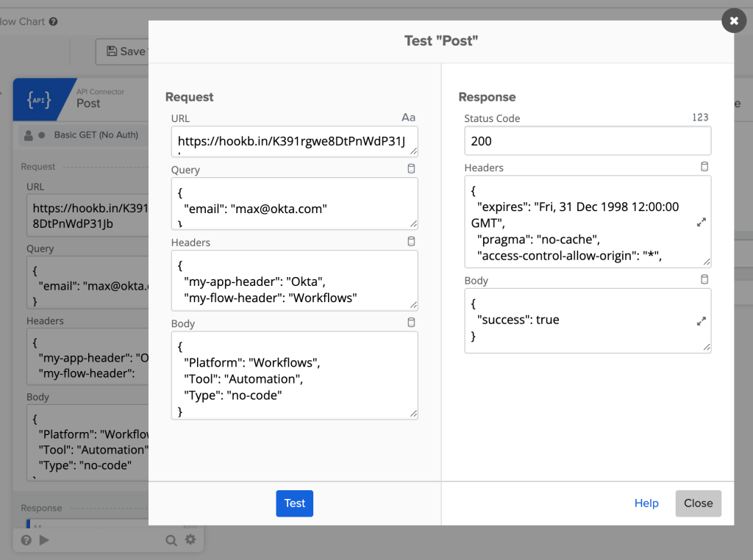Close the Test Post dialog with the X

(733, 21)
